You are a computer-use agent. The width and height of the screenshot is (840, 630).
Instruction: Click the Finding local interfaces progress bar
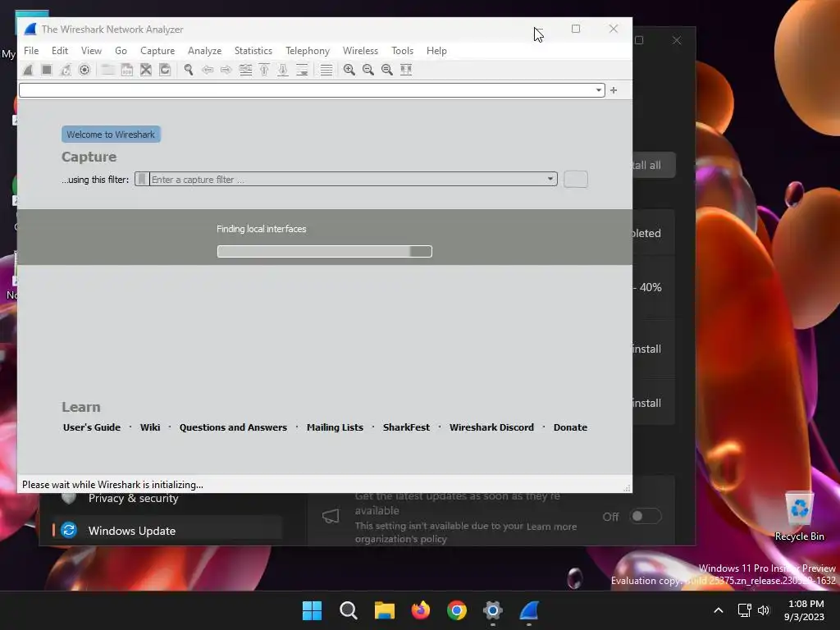tap(325, 251)
